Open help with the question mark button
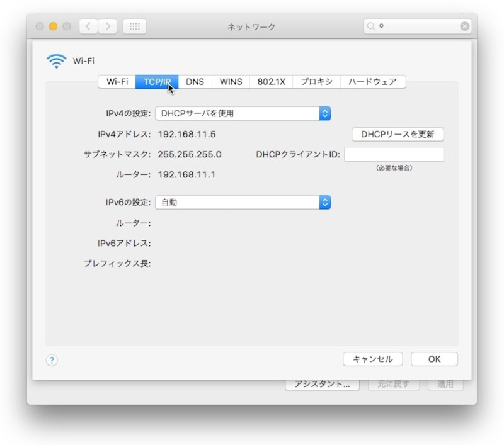Screen dimensions: 504x445 [52, 360]
